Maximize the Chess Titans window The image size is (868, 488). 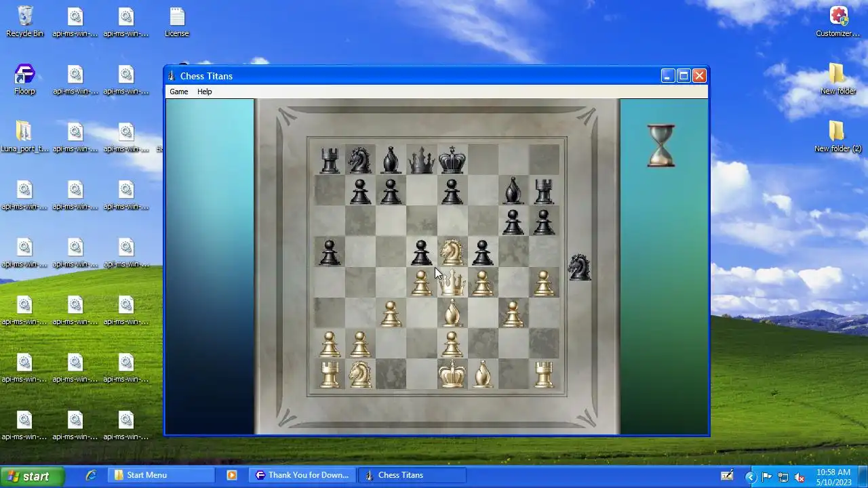point(684,76)
